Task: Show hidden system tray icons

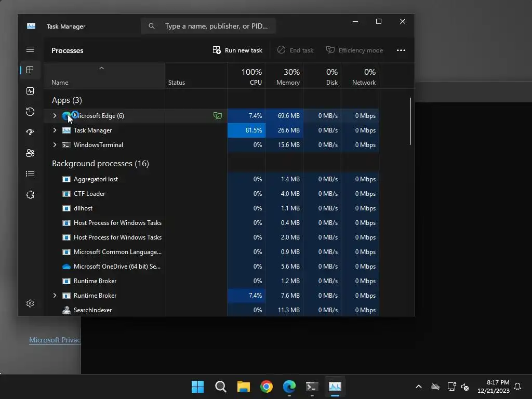Action: point(419,387)
